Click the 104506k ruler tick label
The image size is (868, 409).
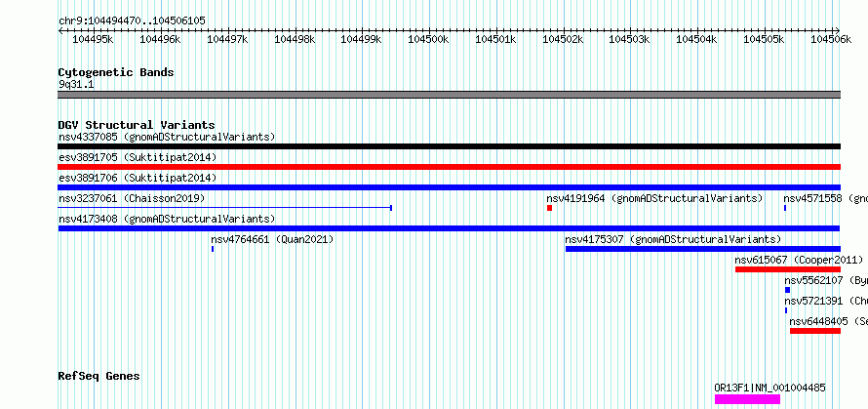831,39
